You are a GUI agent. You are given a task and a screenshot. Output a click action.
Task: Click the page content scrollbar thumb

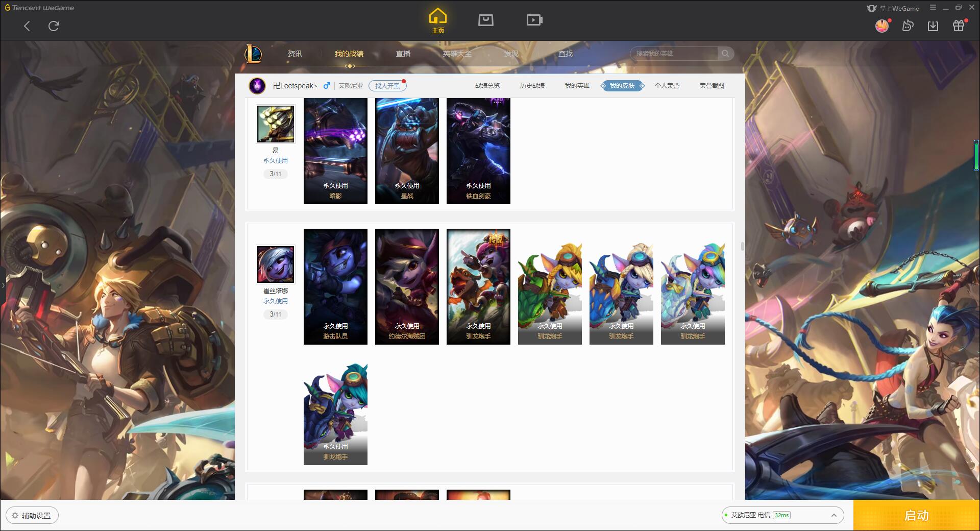[742, 247]
